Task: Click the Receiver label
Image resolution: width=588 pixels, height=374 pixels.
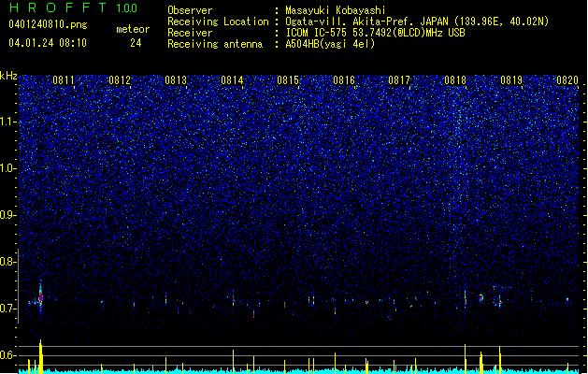Action: click(190, 33)
